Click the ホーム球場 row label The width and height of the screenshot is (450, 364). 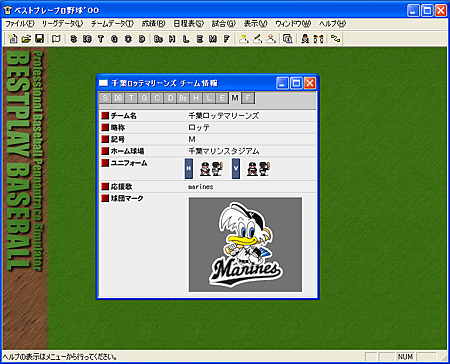127,151
